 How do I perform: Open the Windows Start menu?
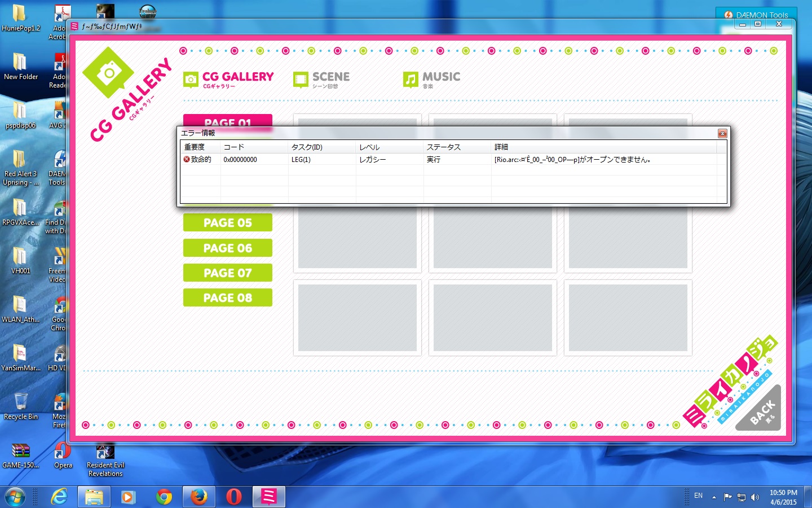[15, 497]
